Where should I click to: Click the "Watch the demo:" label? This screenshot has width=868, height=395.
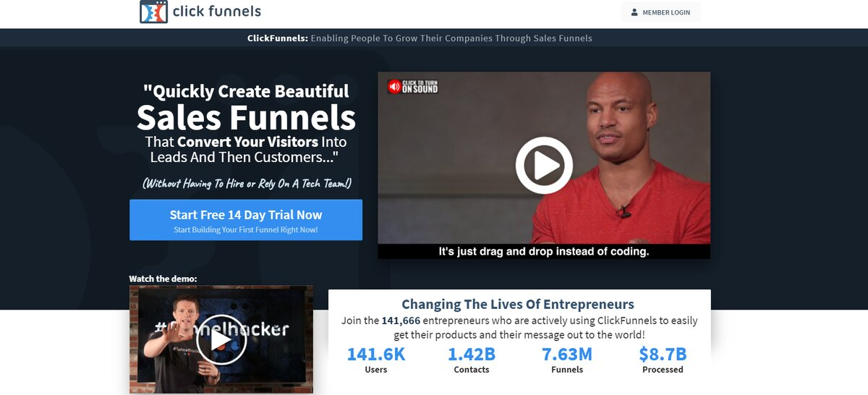pyautogui.click(x=163, y=279)
